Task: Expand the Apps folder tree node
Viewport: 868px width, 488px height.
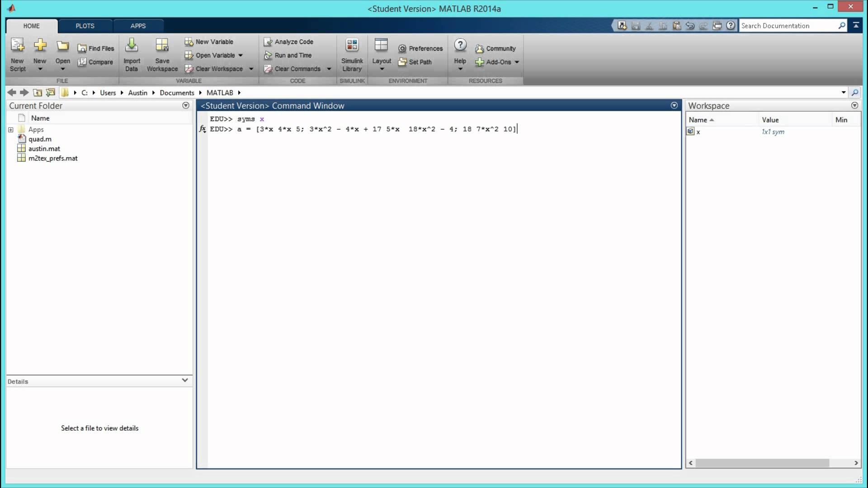Action: 11,130
